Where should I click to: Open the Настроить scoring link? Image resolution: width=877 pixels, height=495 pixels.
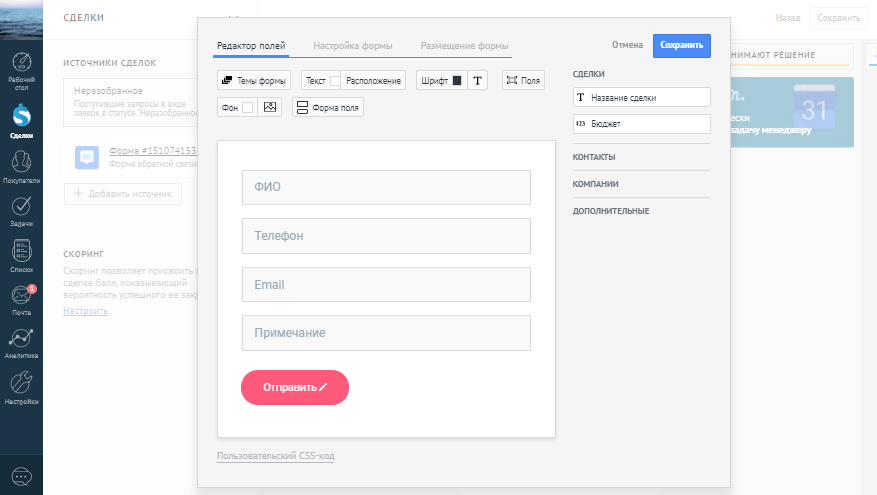(86, 310)
